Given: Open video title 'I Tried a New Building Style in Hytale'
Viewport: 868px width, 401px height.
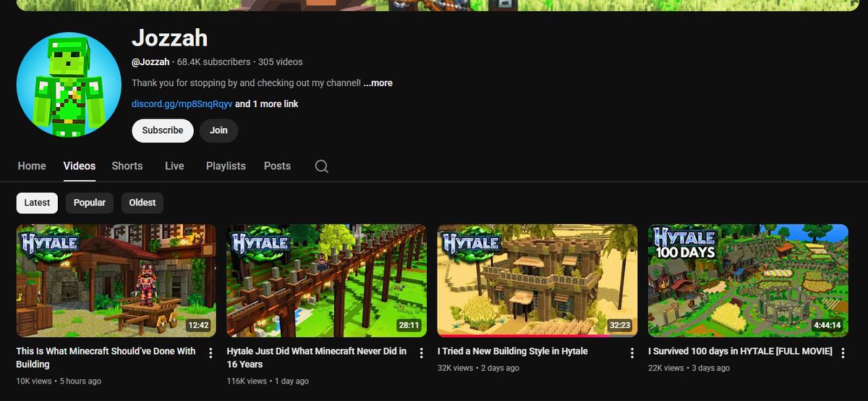Looking at the screenshot, I should [x=513, y=351].
